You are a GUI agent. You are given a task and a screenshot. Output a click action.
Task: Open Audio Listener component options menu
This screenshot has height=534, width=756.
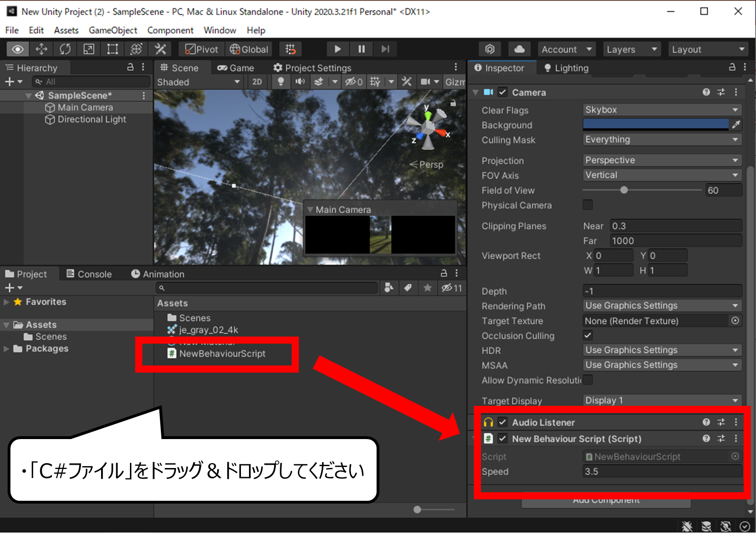click(x=736, y=422)
